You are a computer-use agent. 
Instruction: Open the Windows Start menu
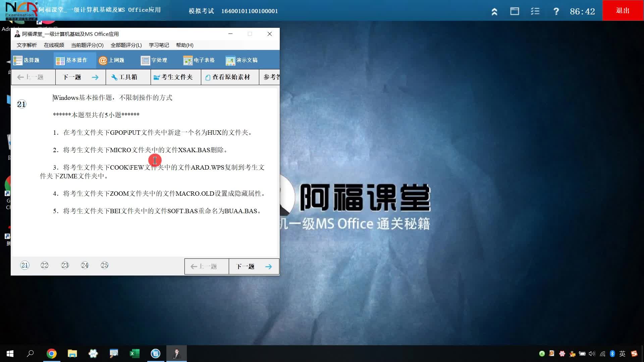tap(10, 354)
